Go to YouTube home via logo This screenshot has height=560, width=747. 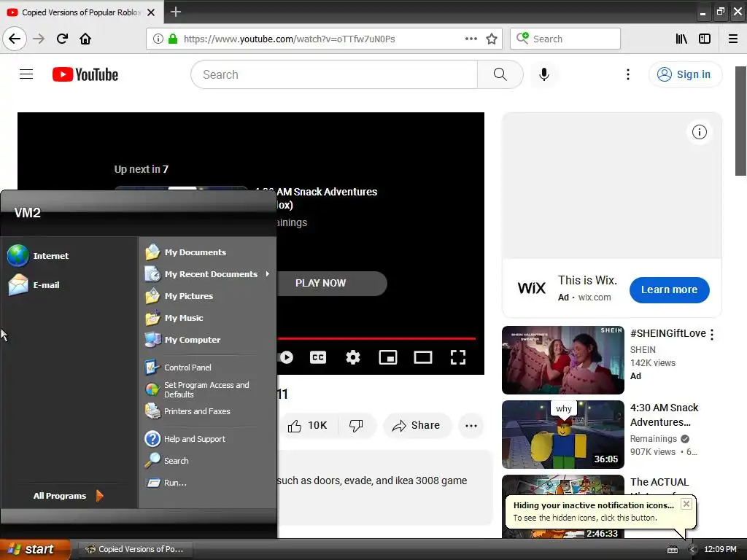(85, 74)
